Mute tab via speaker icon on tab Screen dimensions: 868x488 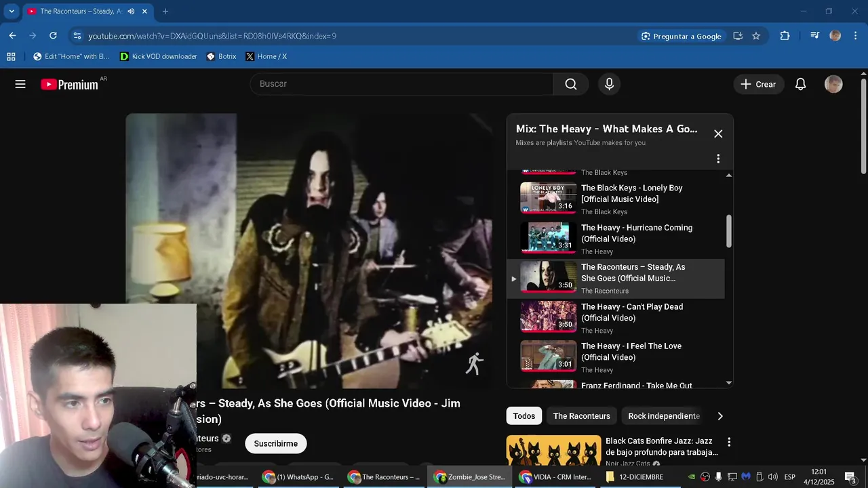tap(131, 12)
